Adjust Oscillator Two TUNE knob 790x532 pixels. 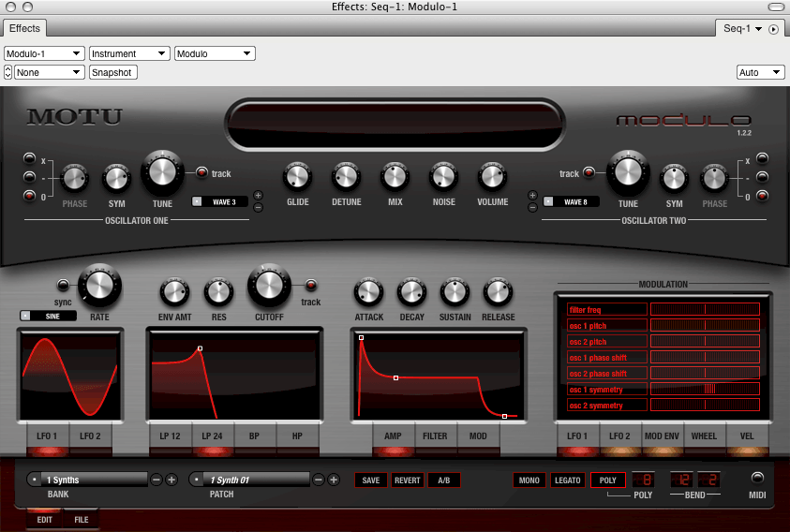pyautogui.click(x=628, y=172)
